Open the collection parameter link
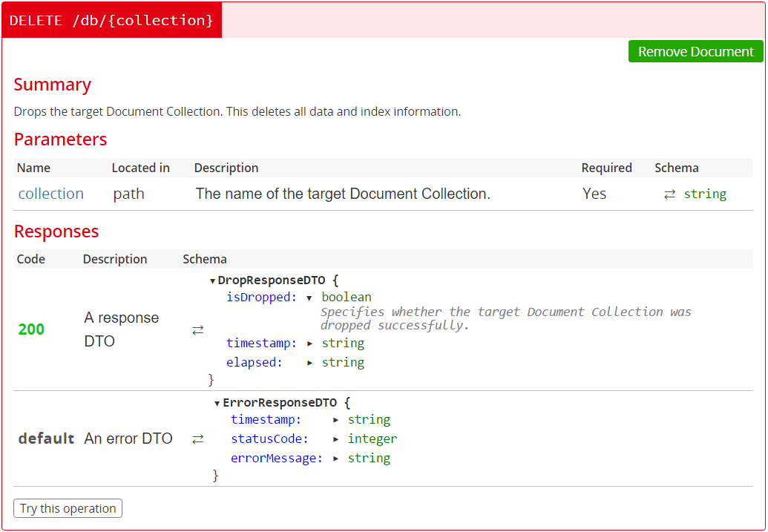This screenshot has height=532, width=768. [51, 194]
